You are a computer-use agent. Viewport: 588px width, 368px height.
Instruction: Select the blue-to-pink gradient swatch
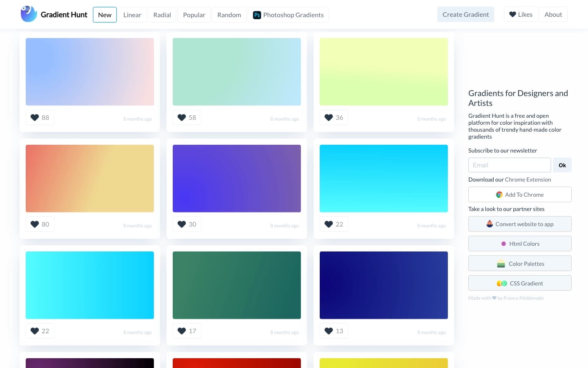click(x=90, y=72)
